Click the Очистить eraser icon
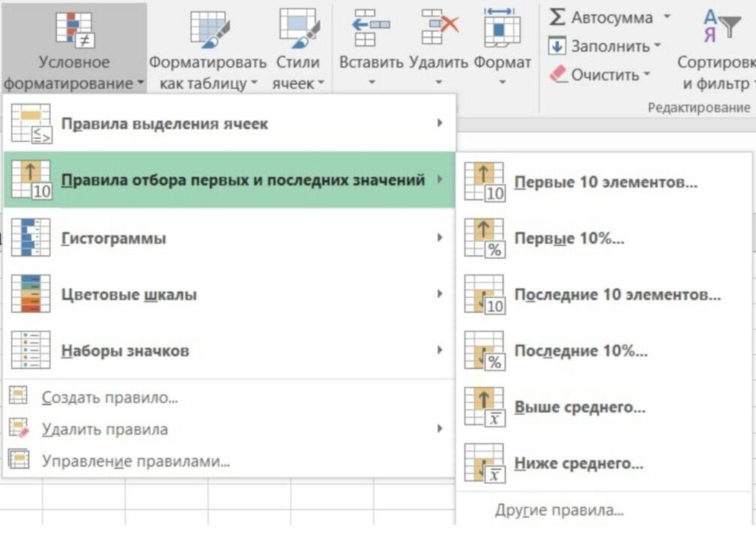This screenshot has width=756, height=553. pyautogui.click(x=557, y=74)
